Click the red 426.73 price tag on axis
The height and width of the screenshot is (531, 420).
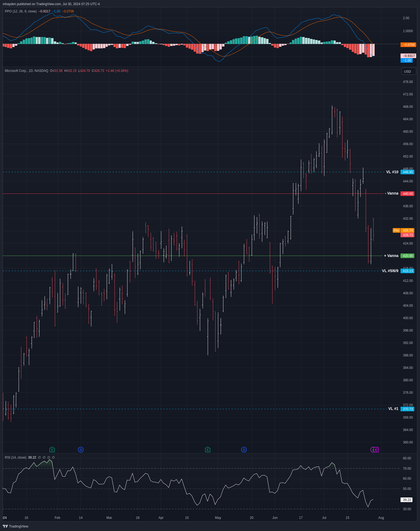coord(407,235)
